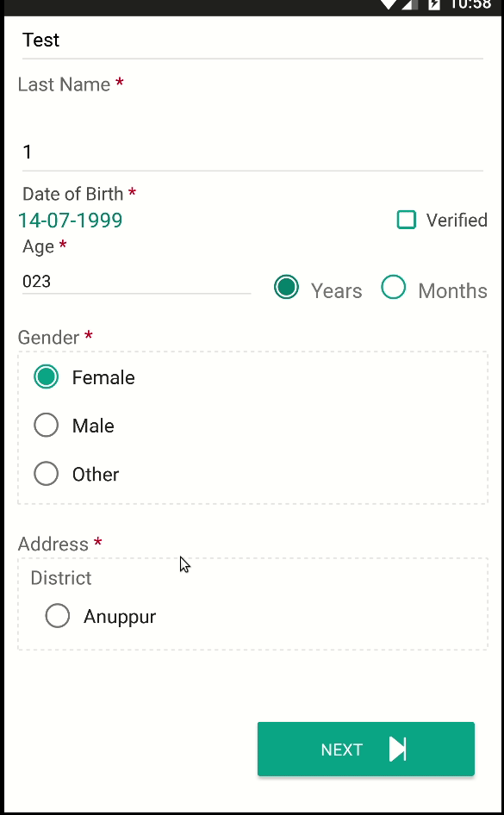Choose Male as gender
504x815 pixels.
click(47, 426)
